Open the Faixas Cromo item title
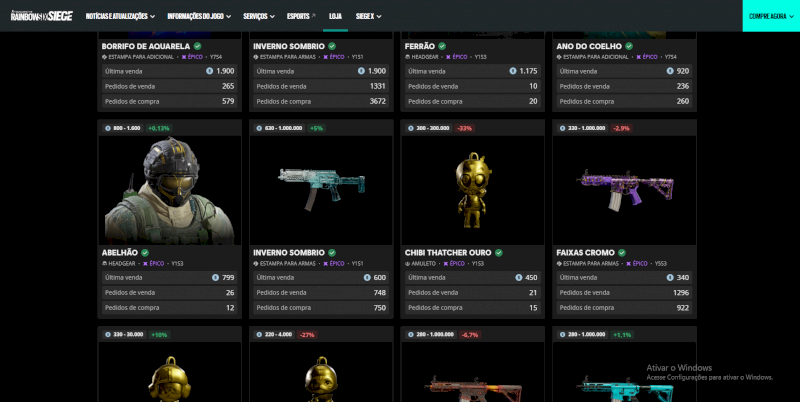Image resolution: width=800 pixels, height=402 pixels. click(584, 253)
